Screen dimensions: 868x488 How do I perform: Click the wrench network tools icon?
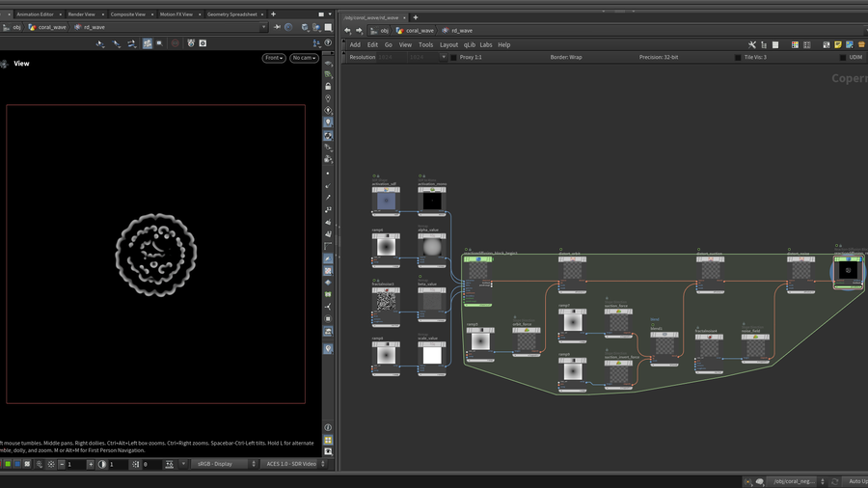click(752, 44)
